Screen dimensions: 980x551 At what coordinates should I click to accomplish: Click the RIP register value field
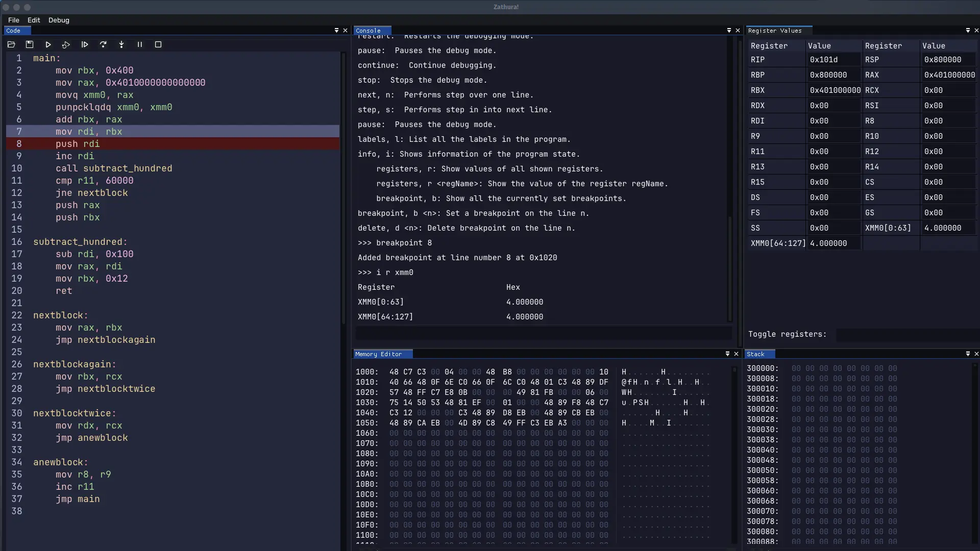[833, 60]
